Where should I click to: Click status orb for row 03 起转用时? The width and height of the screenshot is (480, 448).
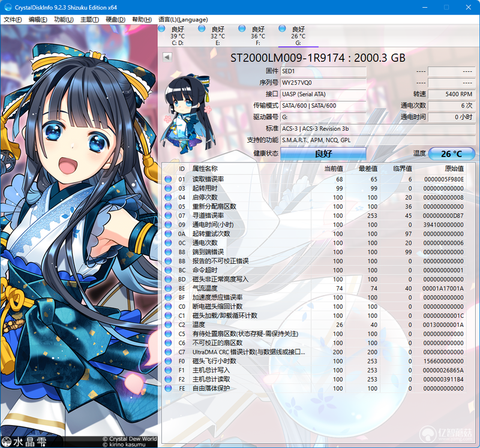[168, 188]
